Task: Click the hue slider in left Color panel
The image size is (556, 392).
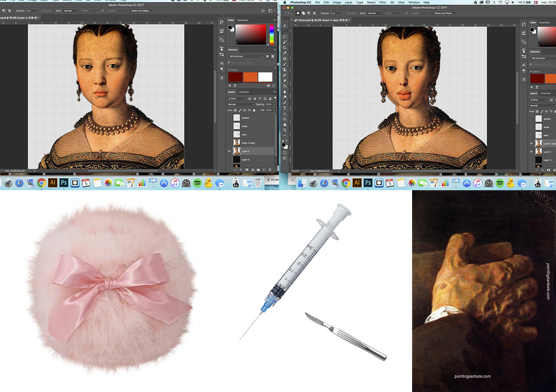Action: tap(272, 34)
